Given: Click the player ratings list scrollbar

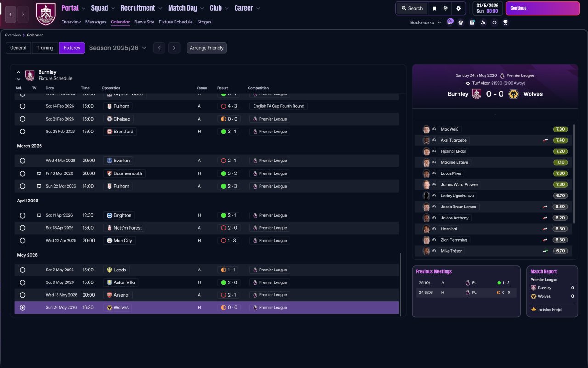Looking at the screenshot, I should (x=574, y=174).
